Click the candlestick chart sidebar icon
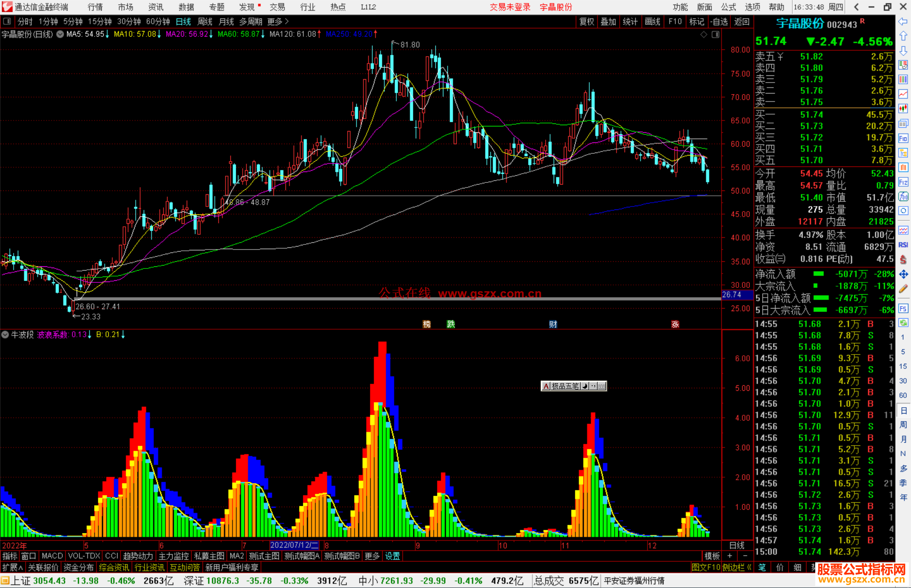The width and height of the screenshot is (911, 588). [x=903, y=108]
